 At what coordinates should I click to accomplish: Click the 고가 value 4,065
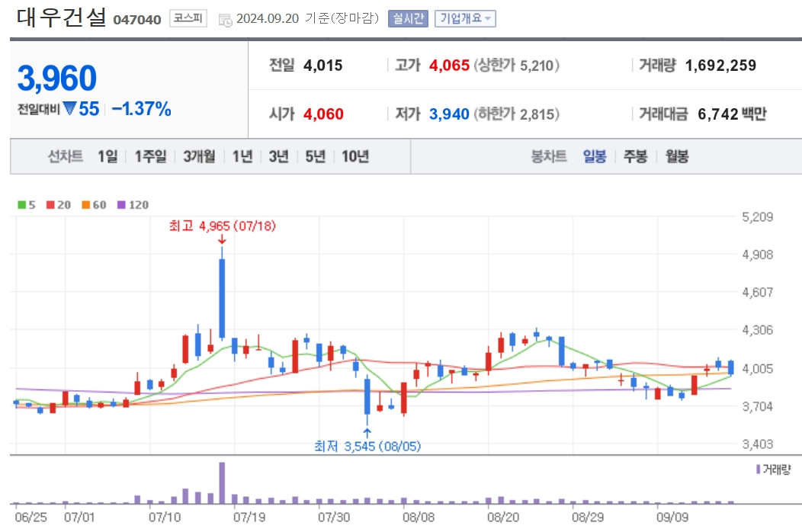pos(449,66)
